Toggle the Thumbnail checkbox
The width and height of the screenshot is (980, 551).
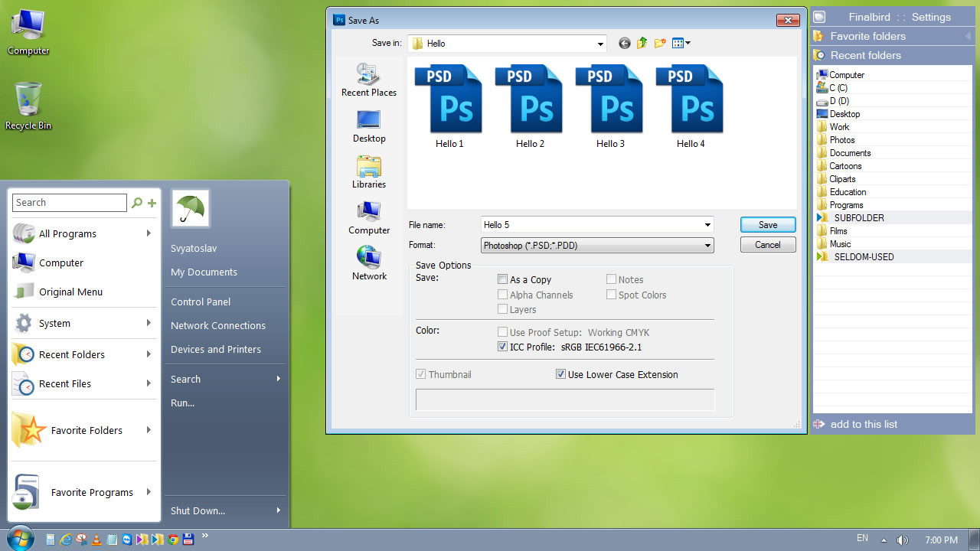click(420, 374)
